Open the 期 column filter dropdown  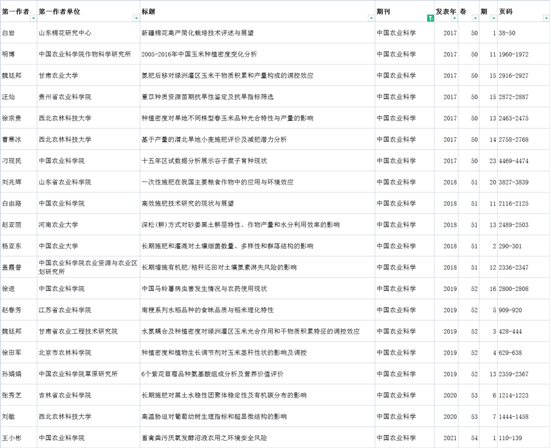coord(494,18)
